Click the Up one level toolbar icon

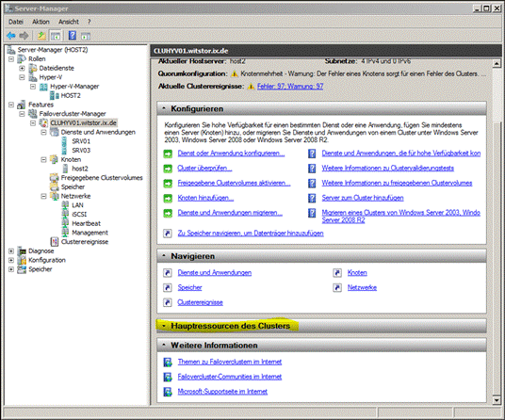click(41, 36)
